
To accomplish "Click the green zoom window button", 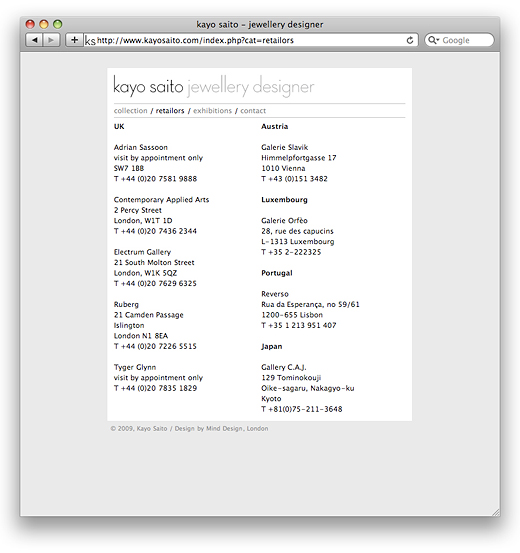I will [x=58, y=24].
